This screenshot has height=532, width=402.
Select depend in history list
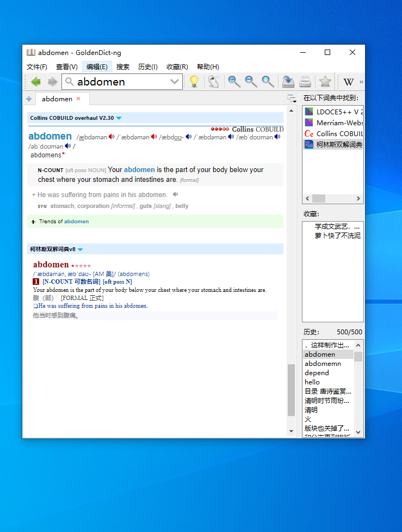click(x=317, y=373)
